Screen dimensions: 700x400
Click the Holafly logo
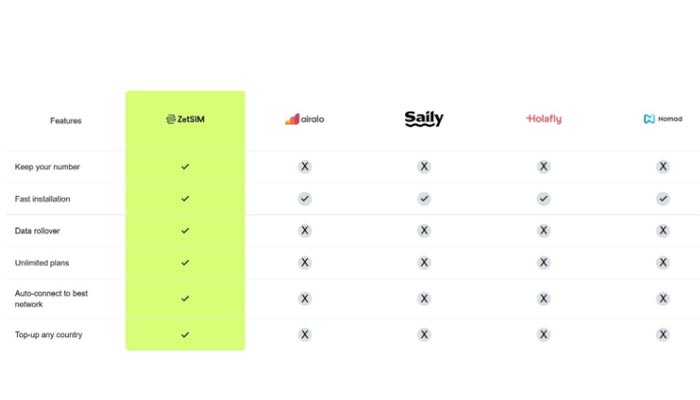tap(543, 119)
